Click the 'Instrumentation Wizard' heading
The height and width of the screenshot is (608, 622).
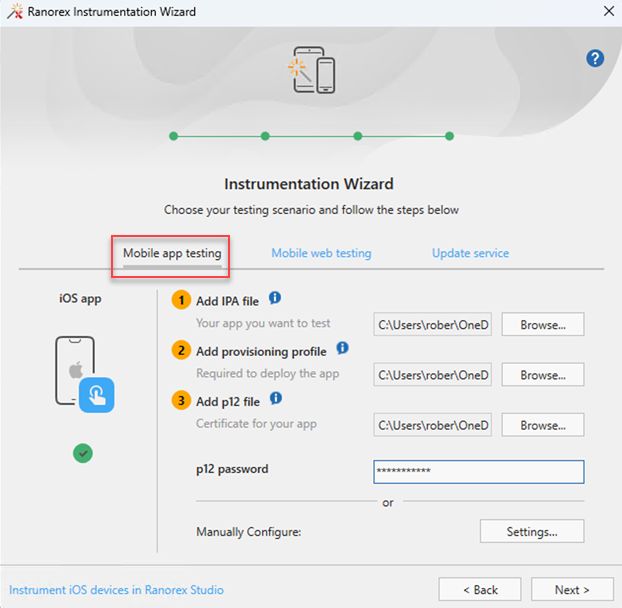pyautogui.click(x=309, y=184)
